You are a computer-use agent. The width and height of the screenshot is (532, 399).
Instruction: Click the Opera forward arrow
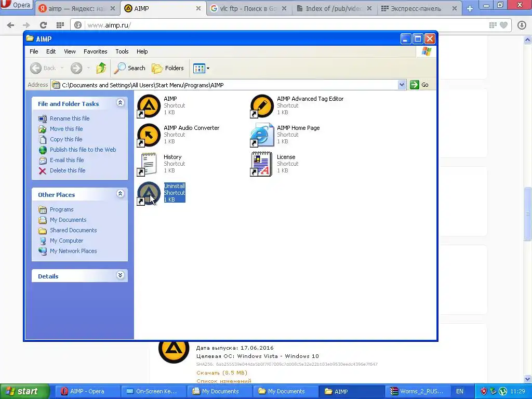[26, 25]
